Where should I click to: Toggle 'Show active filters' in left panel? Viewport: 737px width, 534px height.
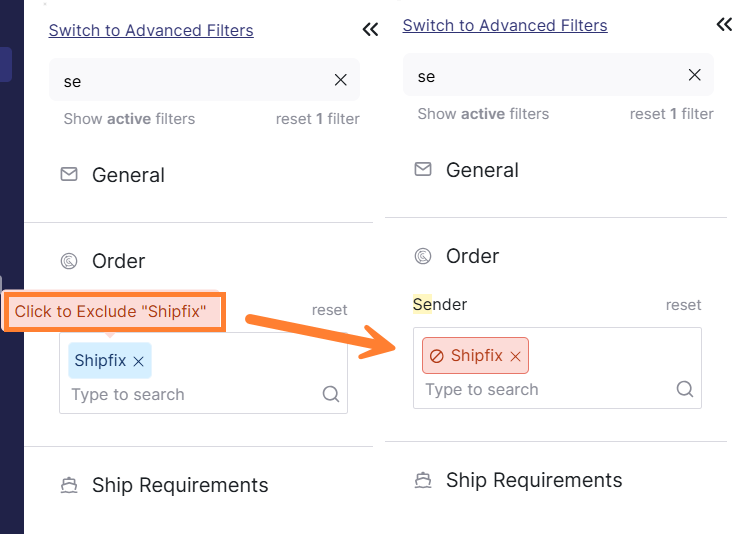pyautogui.click(x=129, y=118)
